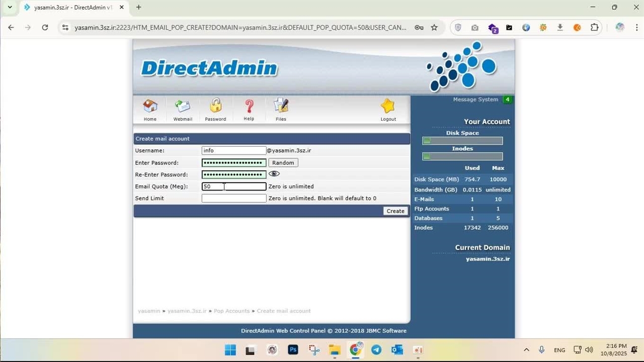Focus the Username input field
The width and height of the screenshot is (644, 362).
[x=233, y=151]
